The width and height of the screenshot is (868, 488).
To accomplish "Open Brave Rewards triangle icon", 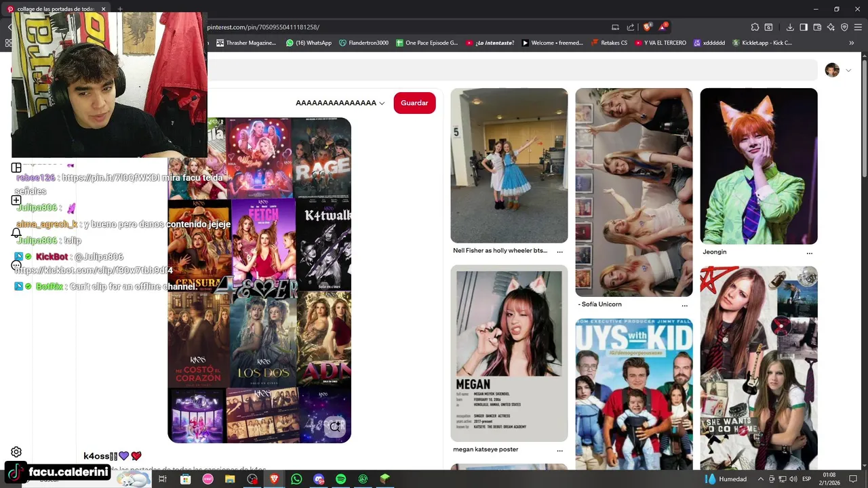I will point(663,27).
